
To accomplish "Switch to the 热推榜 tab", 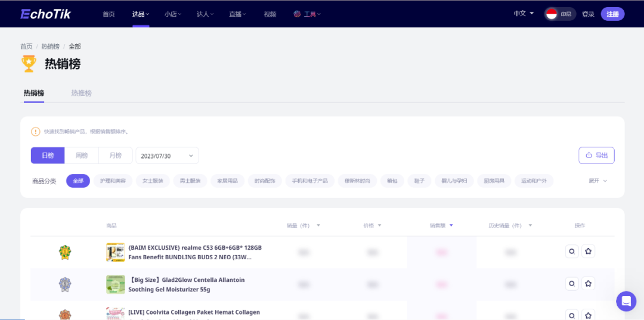I will click(82, 93).
